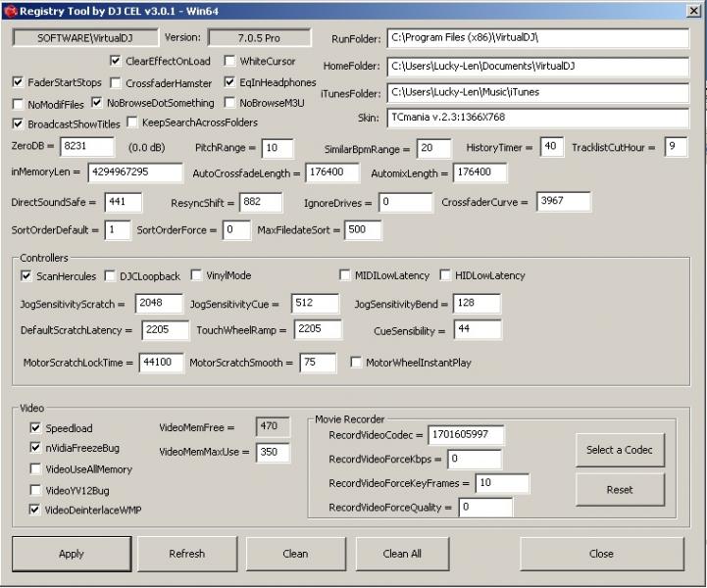Click the HomeFolder path field
Viewport: 707px width, 588px height.
(x=538, y=67)
